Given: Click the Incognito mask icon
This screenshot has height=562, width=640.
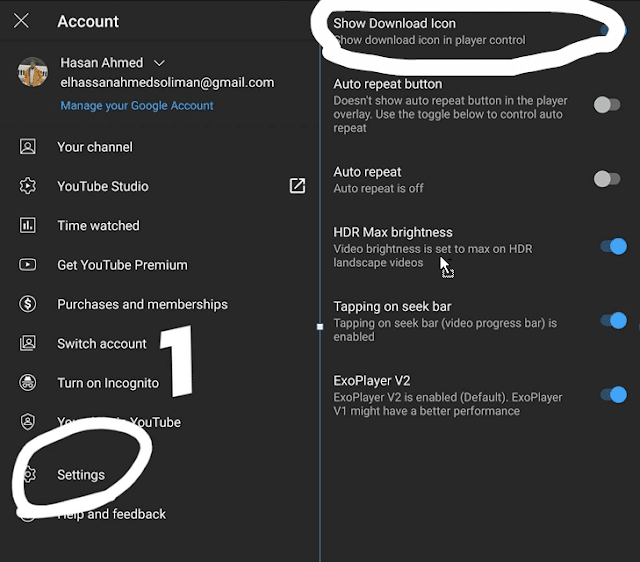Looking at the screenshot, I should tap(28, 383).
